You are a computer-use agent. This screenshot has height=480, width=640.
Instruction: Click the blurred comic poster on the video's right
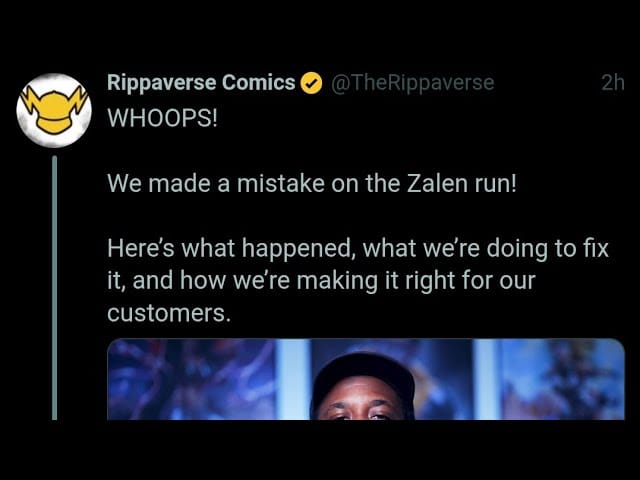pos(562,379)
